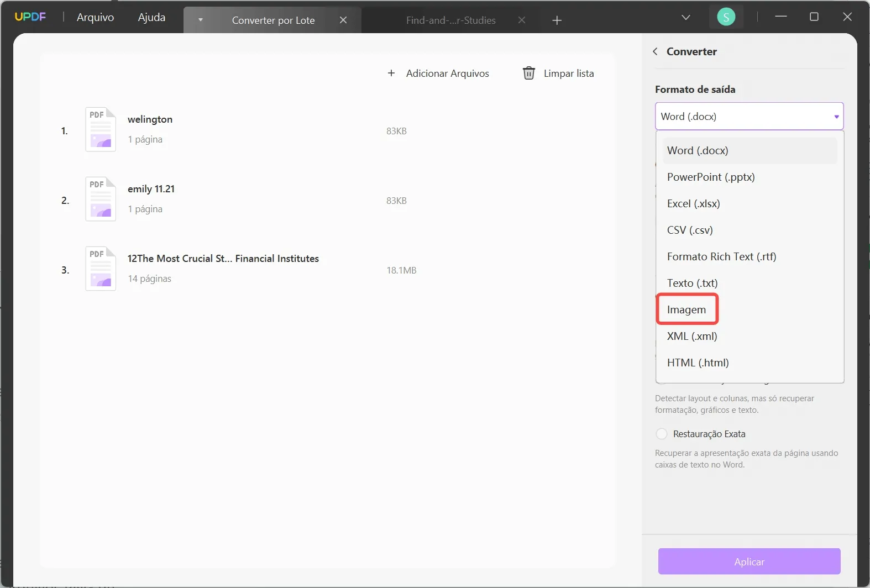Choose Excel (.xlsx) output format

pyautogui.click(x=750, y=203)
